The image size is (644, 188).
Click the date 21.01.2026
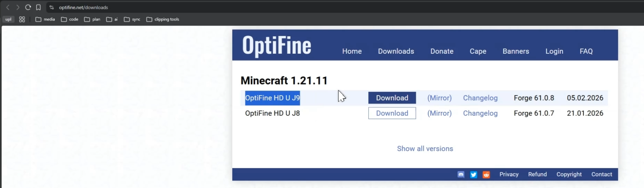point(585,113)
